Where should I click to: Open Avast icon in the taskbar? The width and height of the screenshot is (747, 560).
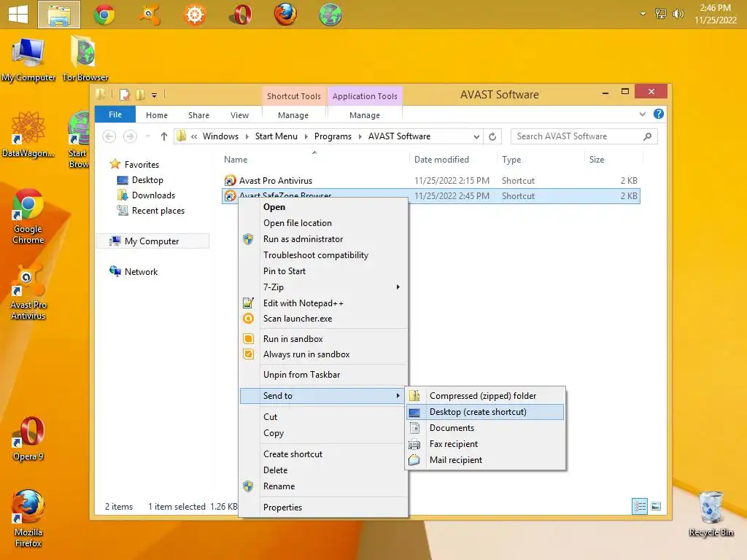[x=149, y=15]
